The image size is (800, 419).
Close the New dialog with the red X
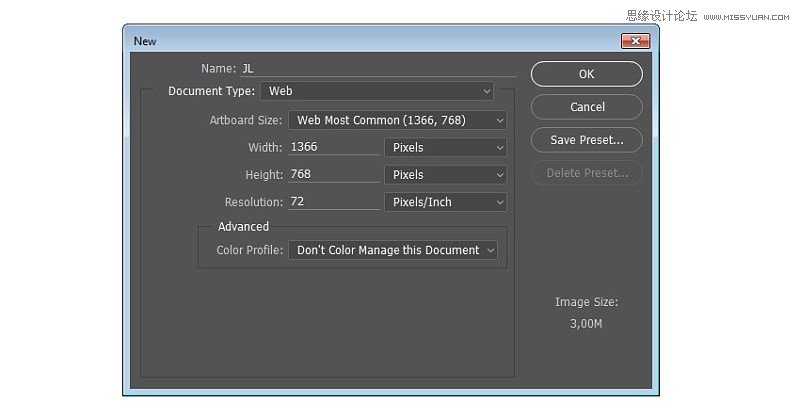point(635,41)
